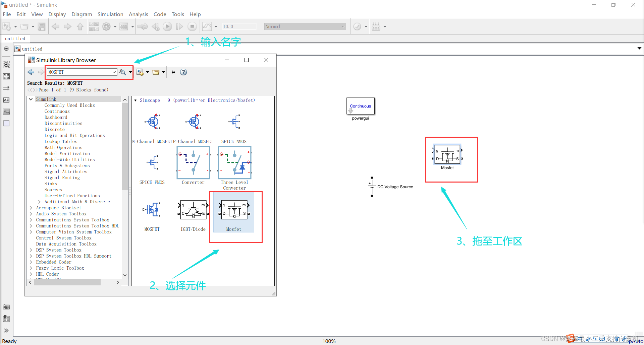This screenshot has width=644, height=345.
Task: Select the Sinks library item
Action: coord(51,184)
